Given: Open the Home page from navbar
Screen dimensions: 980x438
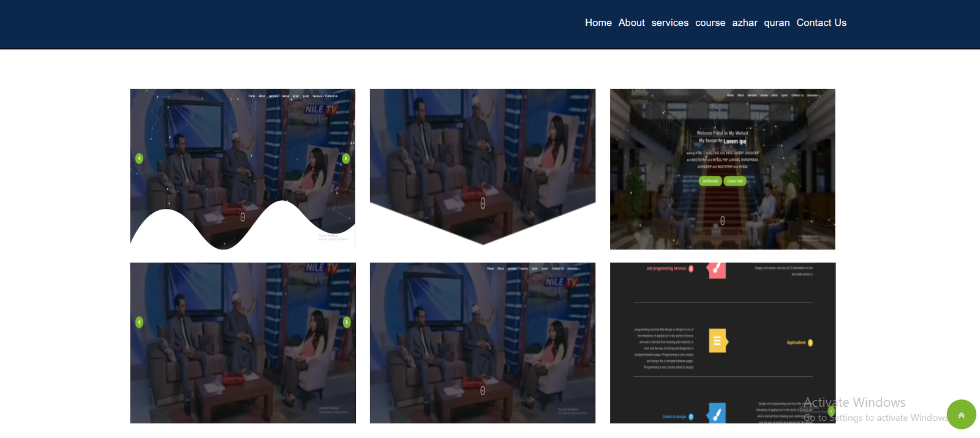Looking at the screenshot, I should (x=598, y=23).
